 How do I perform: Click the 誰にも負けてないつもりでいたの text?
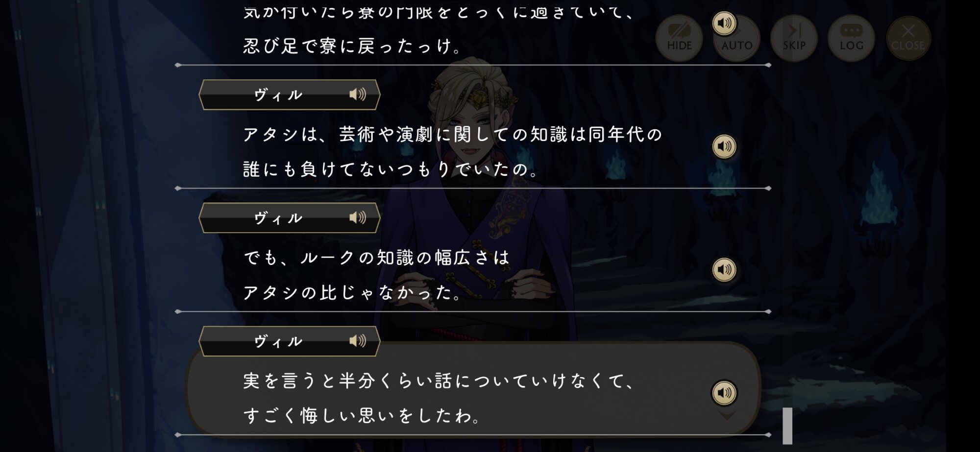(391, 169)
